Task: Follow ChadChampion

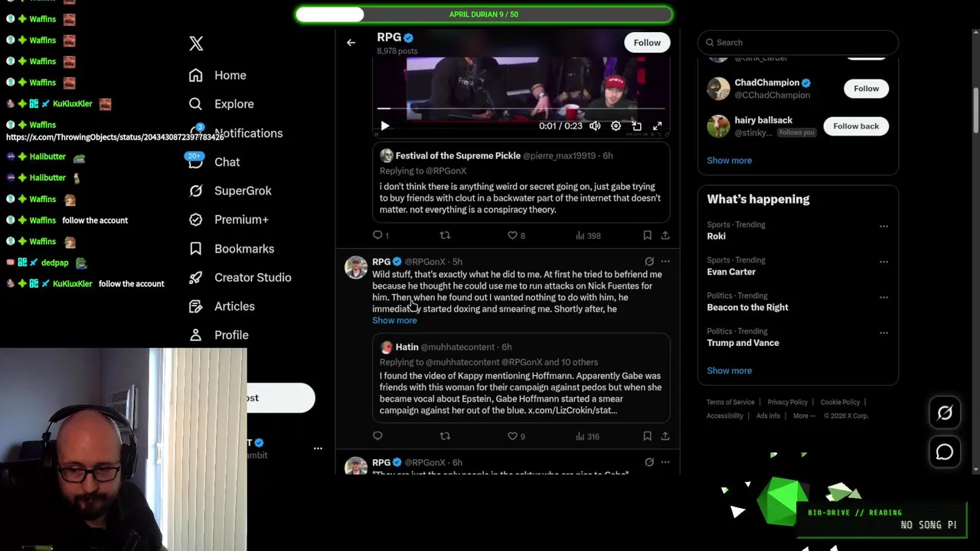Action: coord(866,89)
